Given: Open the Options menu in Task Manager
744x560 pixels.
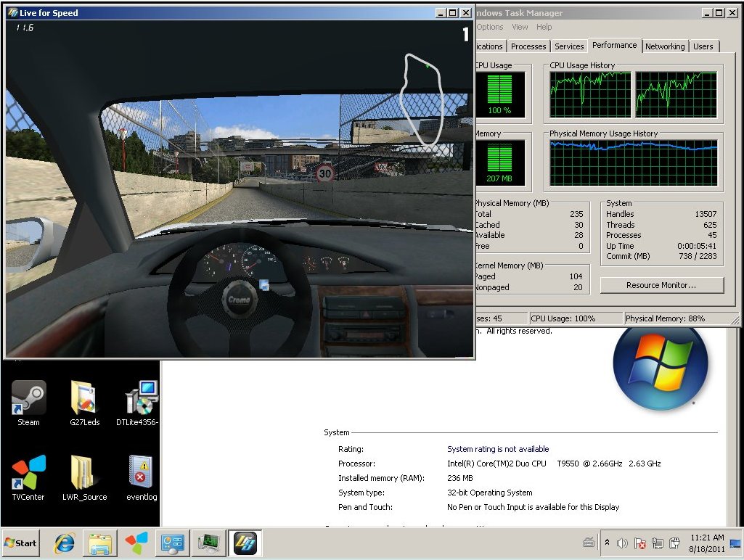Looking at the screenshot, I should [490, 27].
